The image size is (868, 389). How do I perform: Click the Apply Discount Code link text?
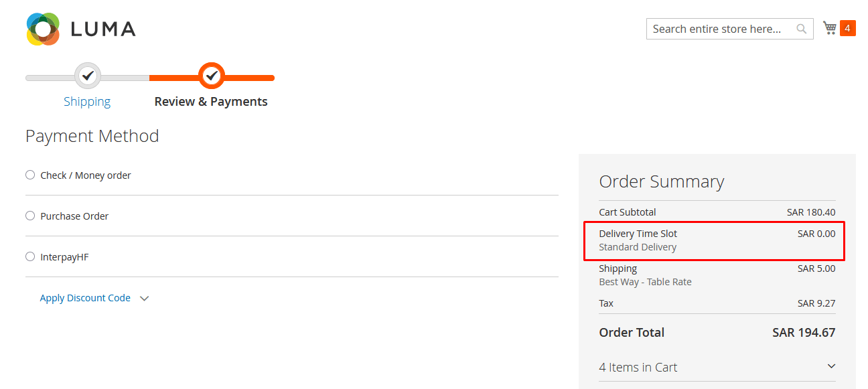point(85,299)
